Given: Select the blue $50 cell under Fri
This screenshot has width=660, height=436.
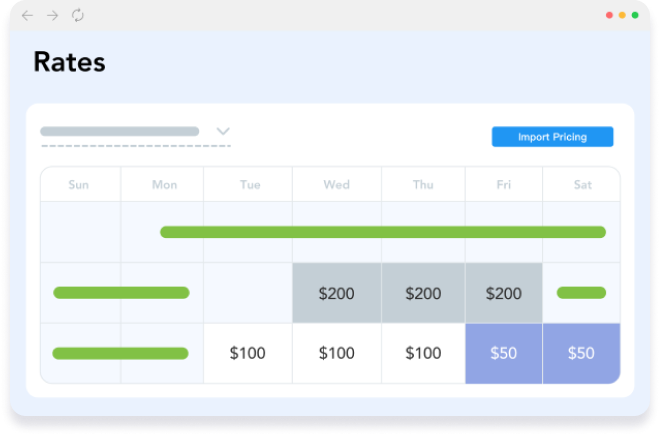Looking at the screenshot, I should [x=503, y=354].
